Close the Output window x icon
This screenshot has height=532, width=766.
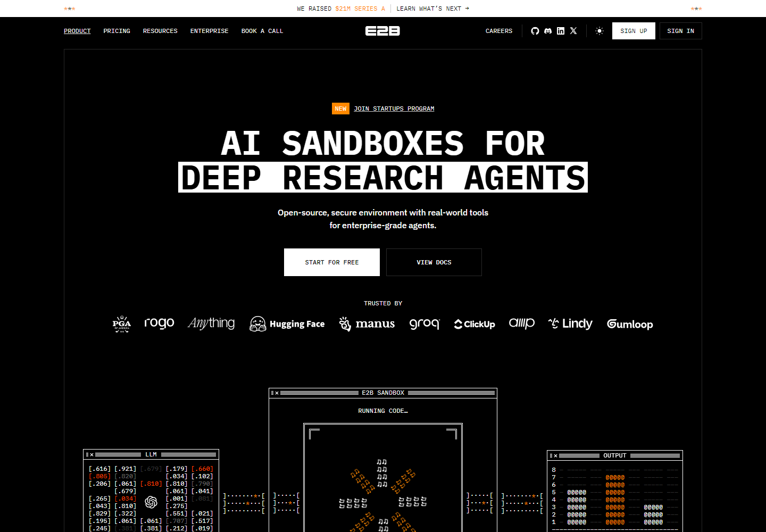(555, 456)
